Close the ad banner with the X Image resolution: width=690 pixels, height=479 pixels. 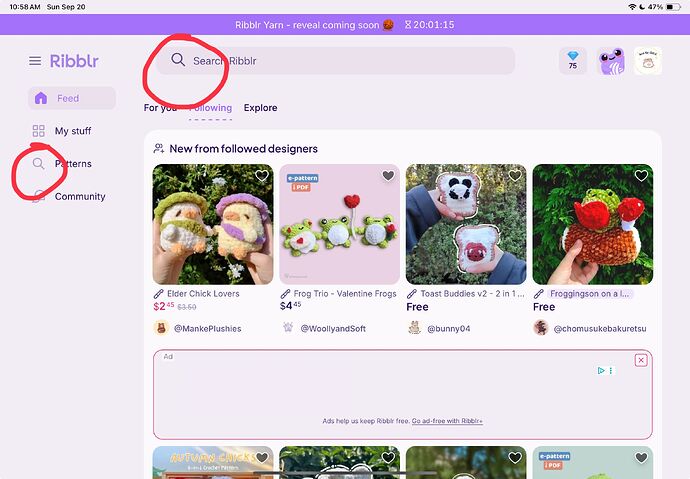pyautogui.click(x=641, y=360)
